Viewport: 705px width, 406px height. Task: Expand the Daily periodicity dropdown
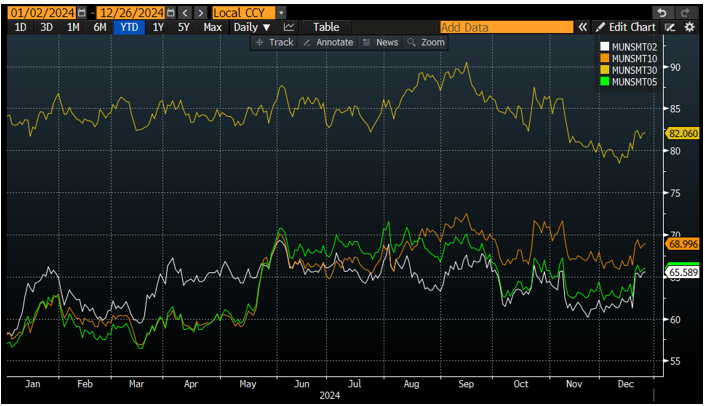252,27
